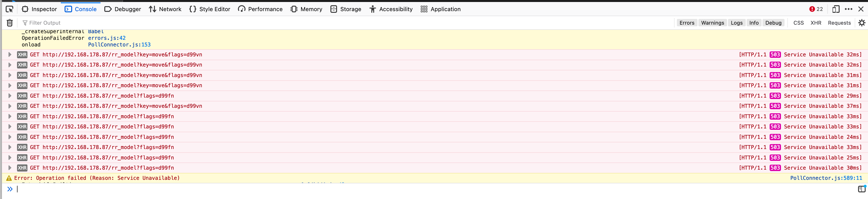The height and width of the screenshot is (199, 868).
Task: Expand the 29ms rr_model?flags=d99fn request
Action: [x=10, y=96]
